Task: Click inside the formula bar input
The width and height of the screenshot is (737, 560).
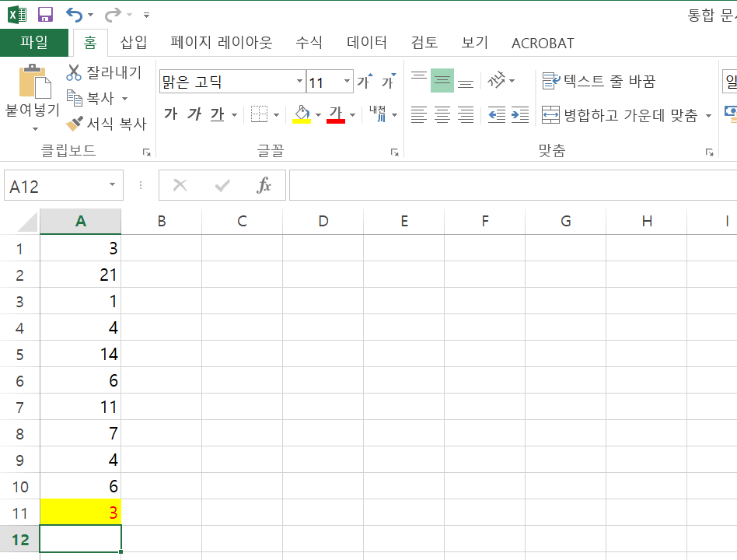Action: pyautogui.click(x=513, y=185)
